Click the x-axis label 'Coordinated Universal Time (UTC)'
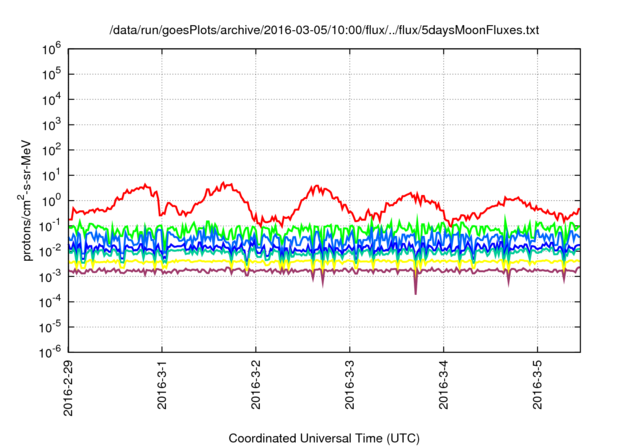Image resolution: width=640 pixels, height=448 pixels. [324, 438]
